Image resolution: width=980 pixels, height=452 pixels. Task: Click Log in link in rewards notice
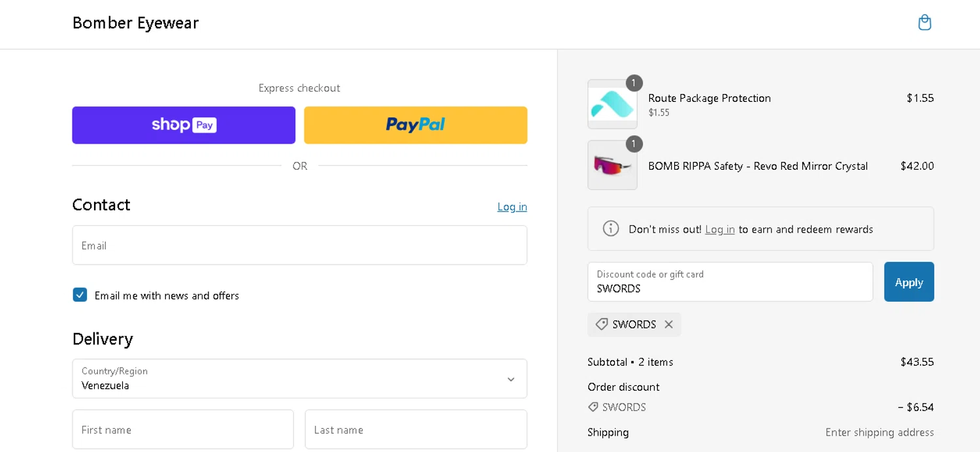720,229
